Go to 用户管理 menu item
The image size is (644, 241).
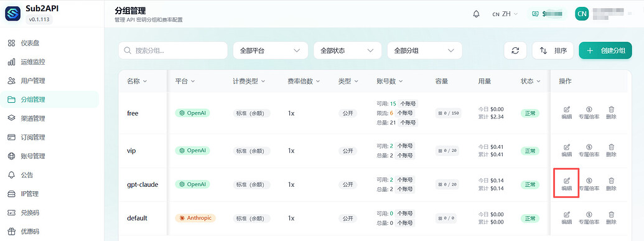click(49, 81)
